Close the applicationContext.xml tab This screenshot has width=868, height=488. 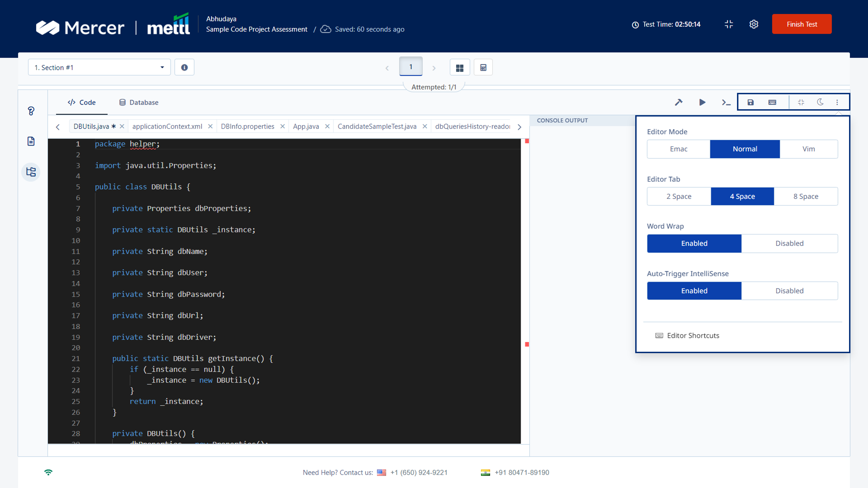click(x=210, y=126)
